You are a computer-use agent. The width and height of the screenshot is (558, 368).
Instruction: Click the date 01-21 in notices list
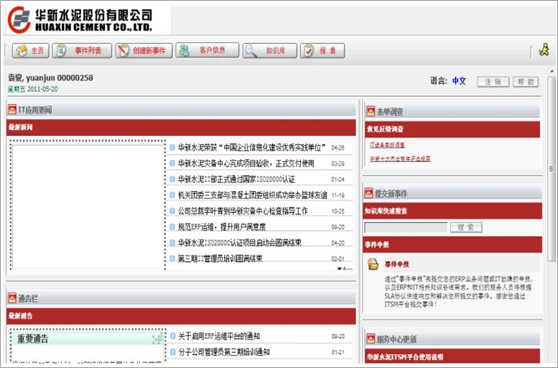coord(338,352)
